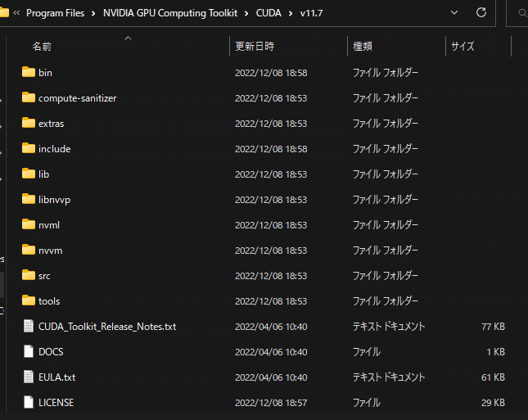Click the v11.7 breadcrumb
The height and width of the screenshot is (420, 528).
(x=312, y=13)
